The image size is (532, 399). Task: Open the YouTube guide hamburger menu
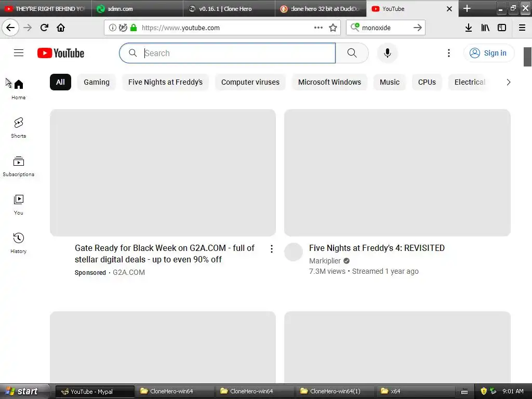(x=19, y=53)
